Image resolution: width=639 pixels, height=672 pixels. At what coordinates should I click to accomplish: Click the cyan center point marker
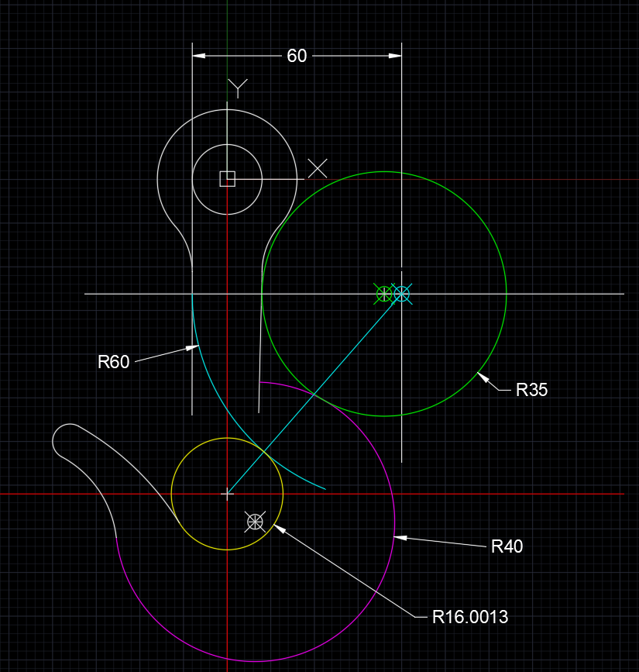402,294
